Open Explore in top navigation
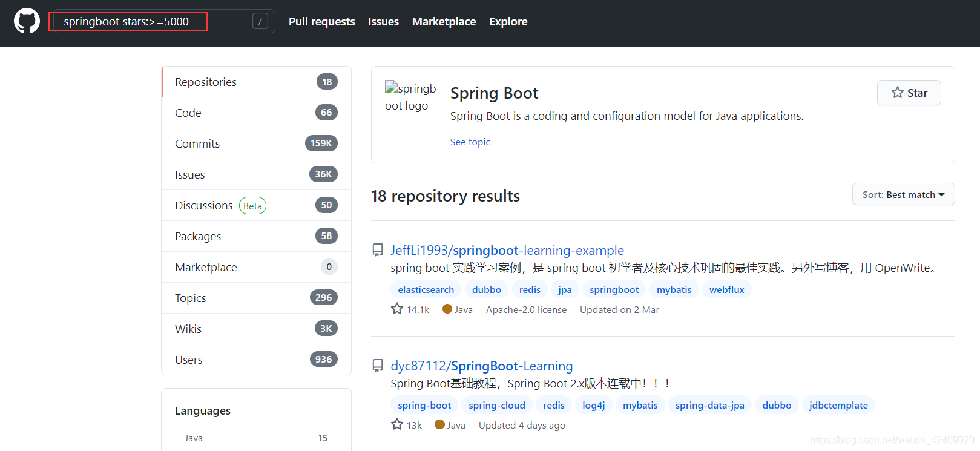 coord(508,21)
